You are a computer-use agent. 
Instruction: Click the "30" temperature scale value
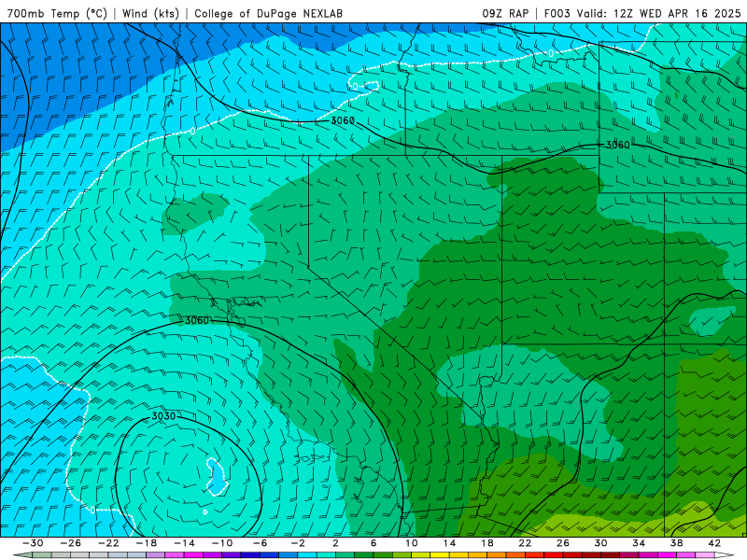tap(600, 543)
